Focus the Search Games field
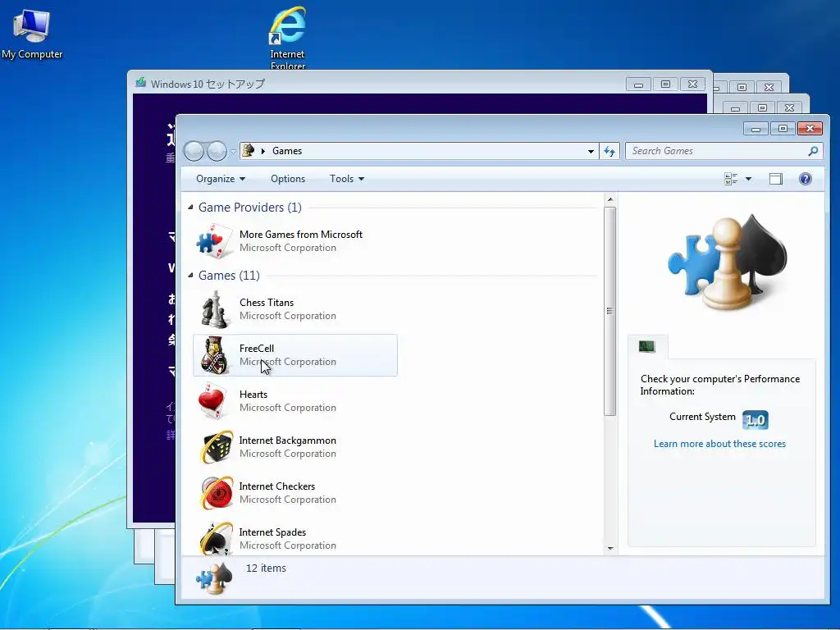840x630 pixels. 724,151
